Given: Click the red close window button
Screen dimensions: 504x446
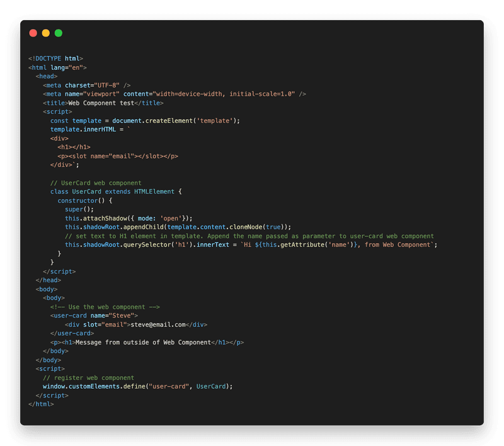Looking at the screenshot, I should coord(33,33).
